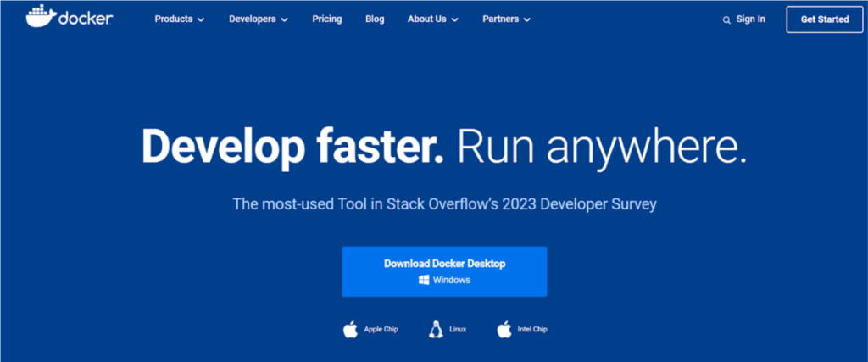Click the Get Started button
Screen dimensions: 868x362
click(824, 19)
